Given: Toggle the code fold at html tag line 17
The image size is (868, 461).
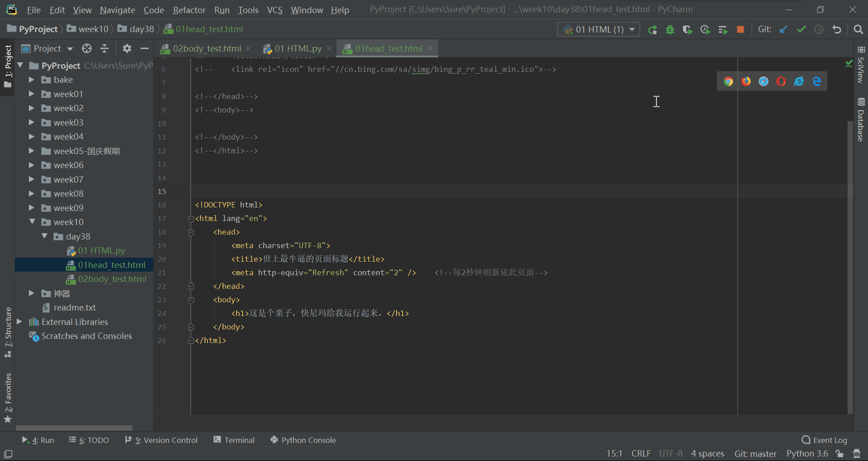Looking at the screenshot, I should (x=191, y=219).
